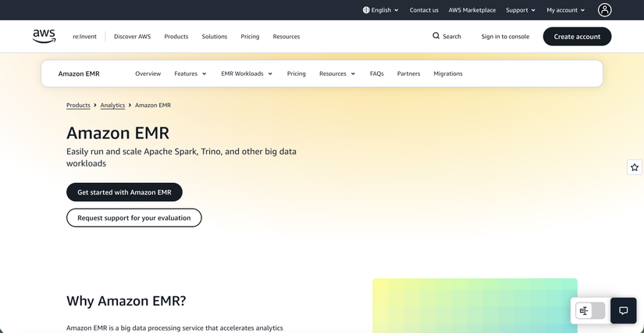
Task: Open the Resources menu in main header
Action: pos(286,36)
